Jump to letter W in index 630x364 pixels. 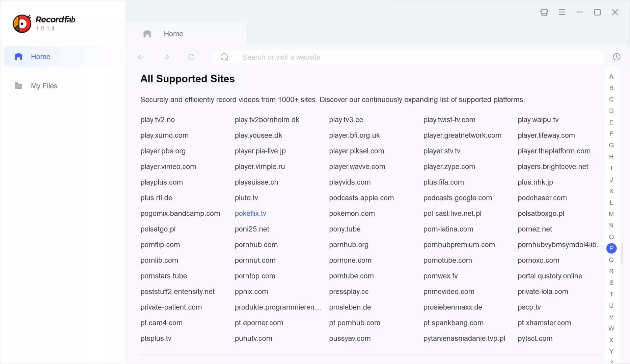611,329
